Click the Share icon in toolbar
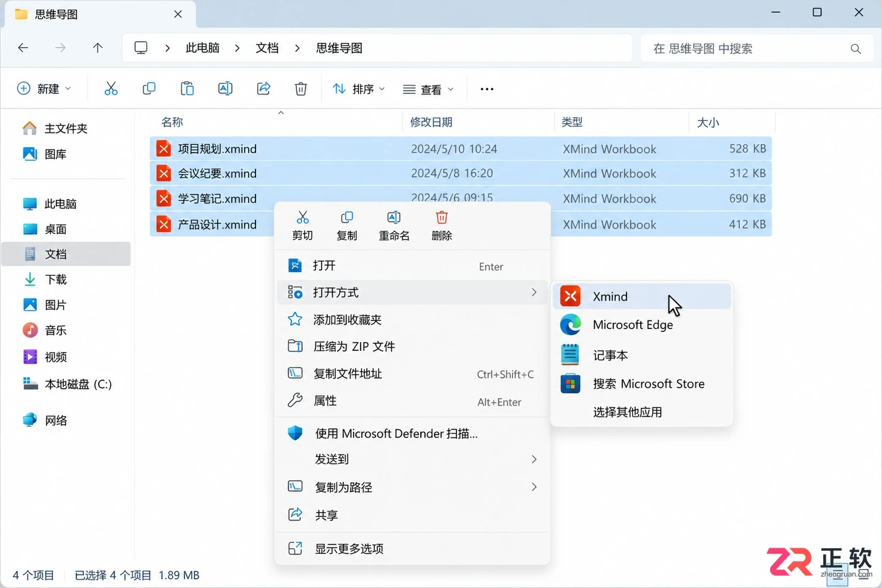Screen dimensions: 882x588 click(x=263, y=89)
